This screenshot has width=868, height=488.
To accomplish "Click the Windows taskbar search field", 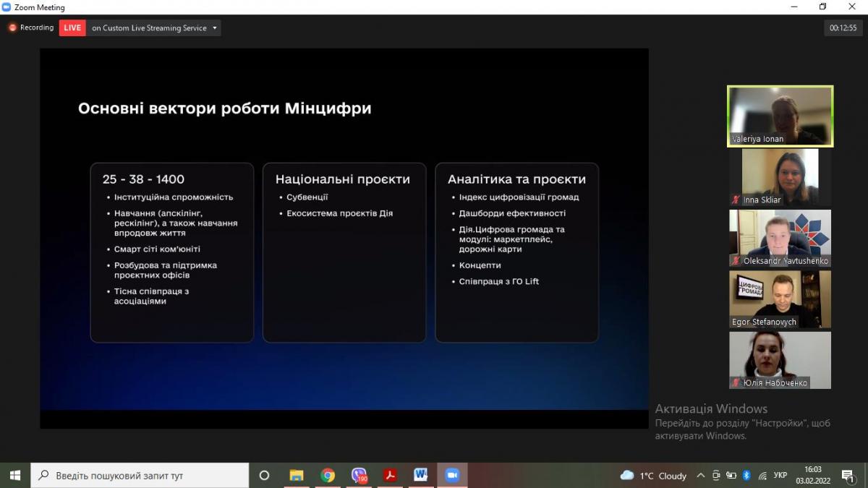I will [x=140, y=475].
